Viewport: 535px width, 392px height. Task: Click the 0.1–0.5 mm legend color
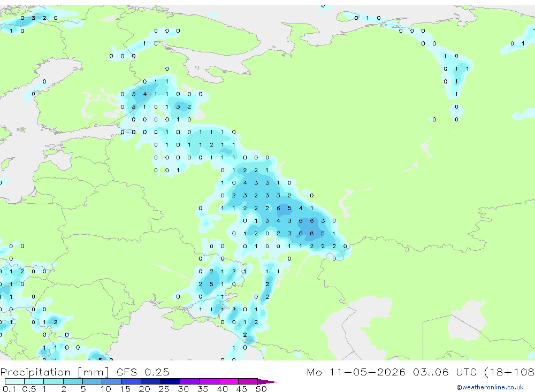pyautogui.click(x=14, y=381)
